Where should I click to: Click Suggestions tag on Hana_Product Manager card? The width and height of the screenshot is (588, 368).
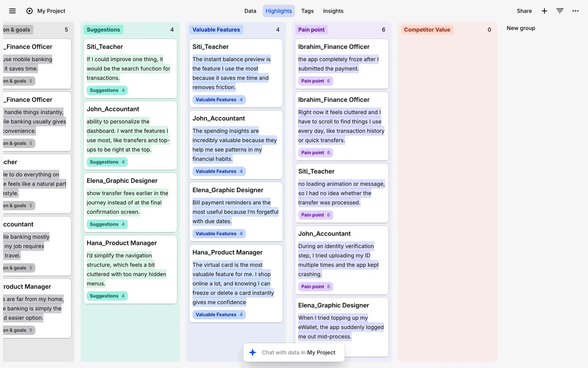(x=107, y=296)
